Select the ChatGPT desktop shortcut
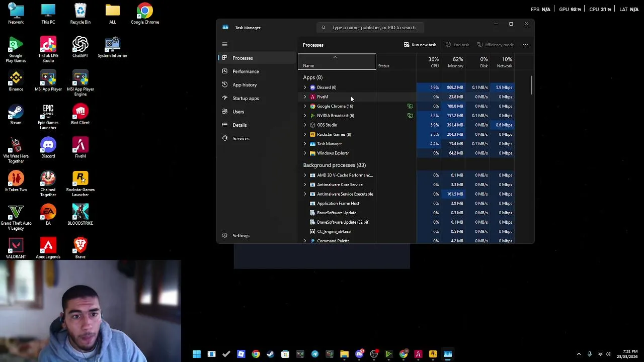The height and width of the screenshot is (362, 644). pyautogui.click(x=80, y=47)
